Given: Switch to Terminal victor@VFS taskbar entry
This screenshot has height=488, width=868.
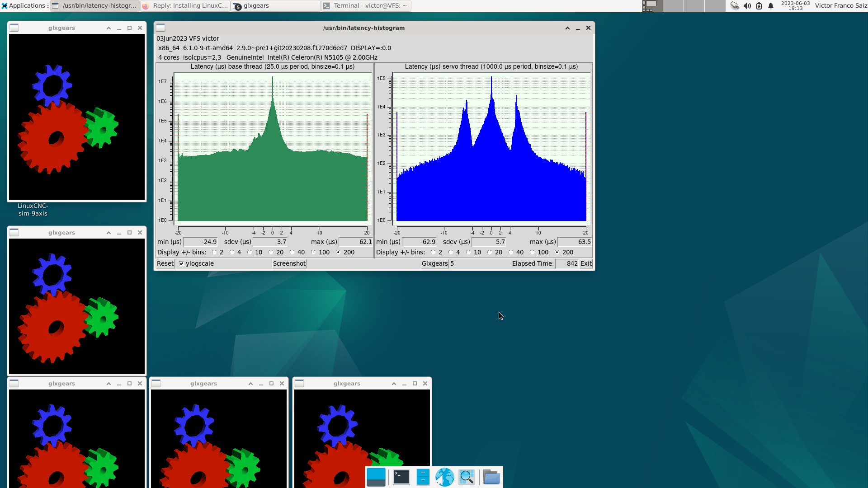Looking at the screenshot, I should pos(366,5).
